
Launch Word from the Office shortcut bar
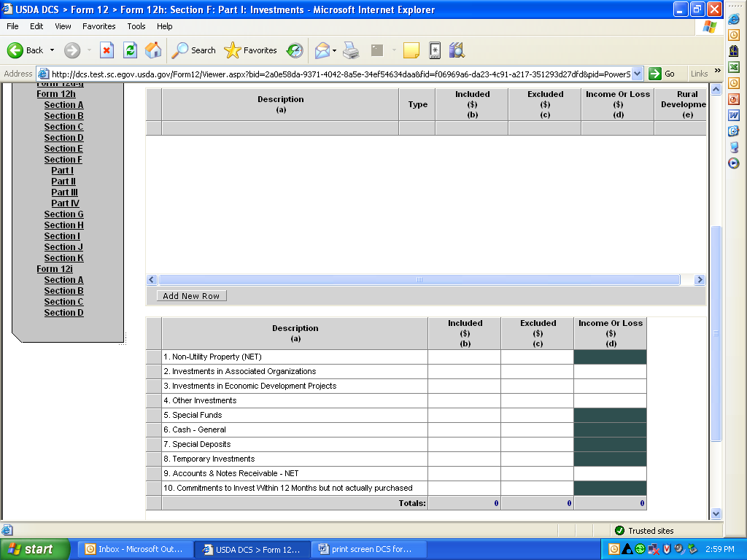734,115
